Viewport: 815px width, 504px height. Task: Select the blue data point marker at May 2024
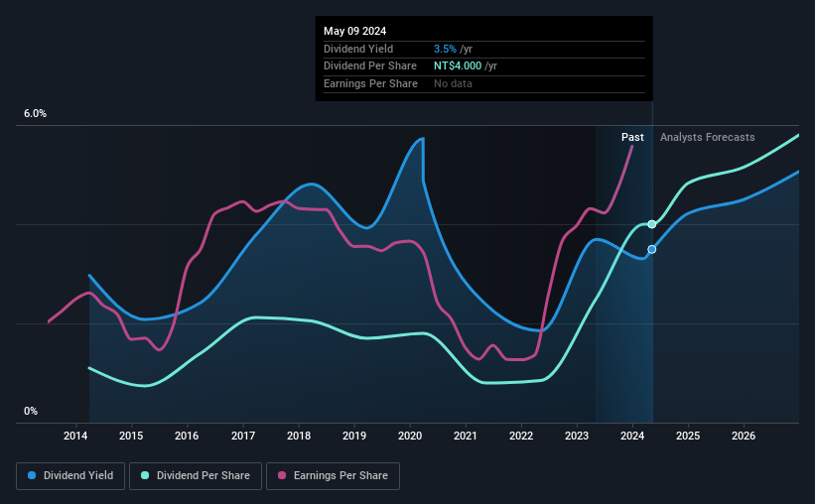coord(652,249)
